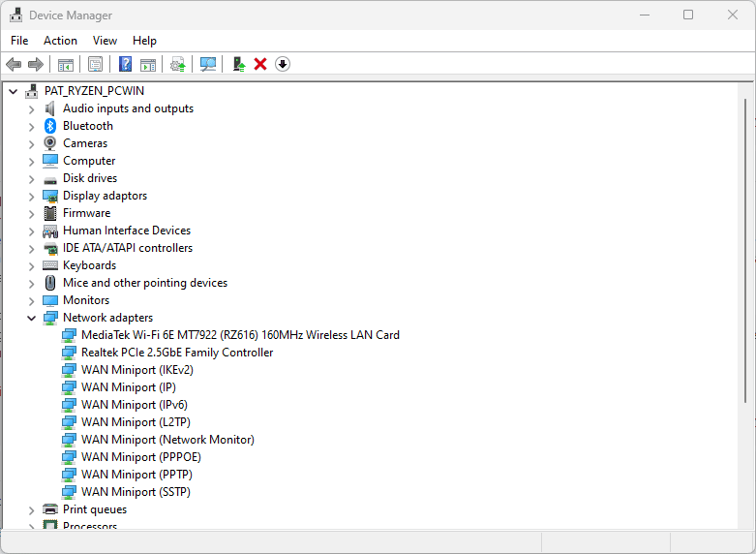
Task: Click the speaker icon beside Audio inputs and outputs
Action: tap(50, 108)
